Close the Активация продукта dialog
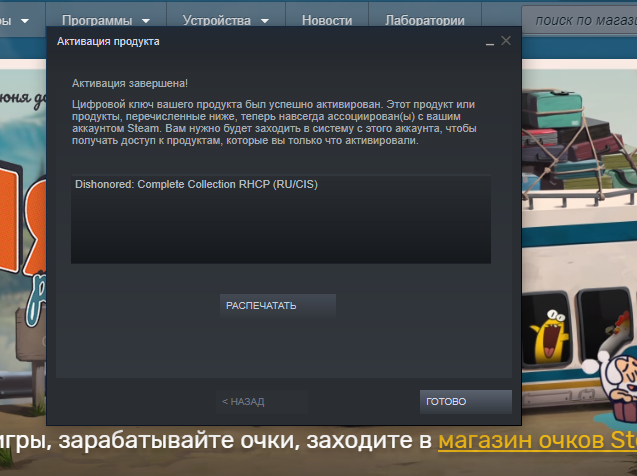 pos(506,41)
